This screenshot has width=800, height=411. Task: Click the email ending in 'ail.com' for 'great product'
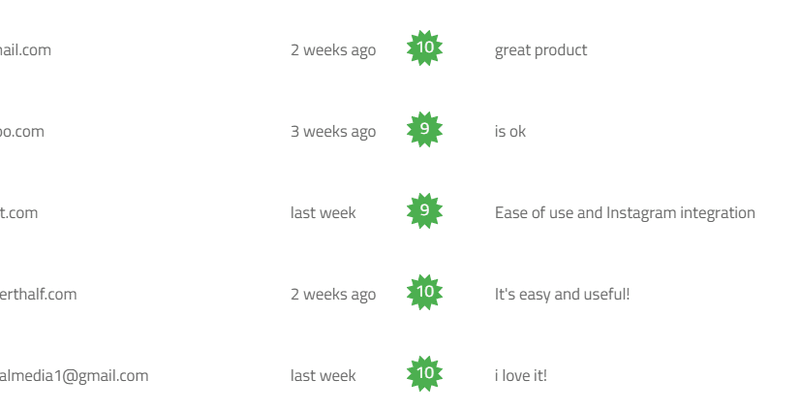26,50
